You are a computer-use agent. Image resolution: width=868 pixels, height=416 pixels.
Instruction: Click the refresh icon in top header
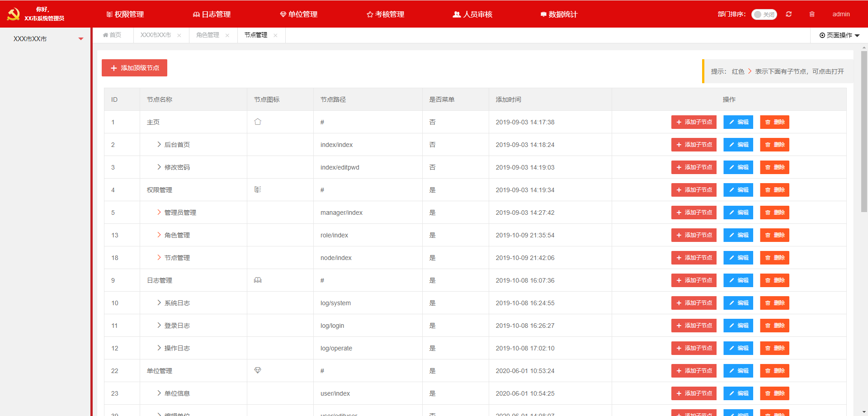pos(788,14)
